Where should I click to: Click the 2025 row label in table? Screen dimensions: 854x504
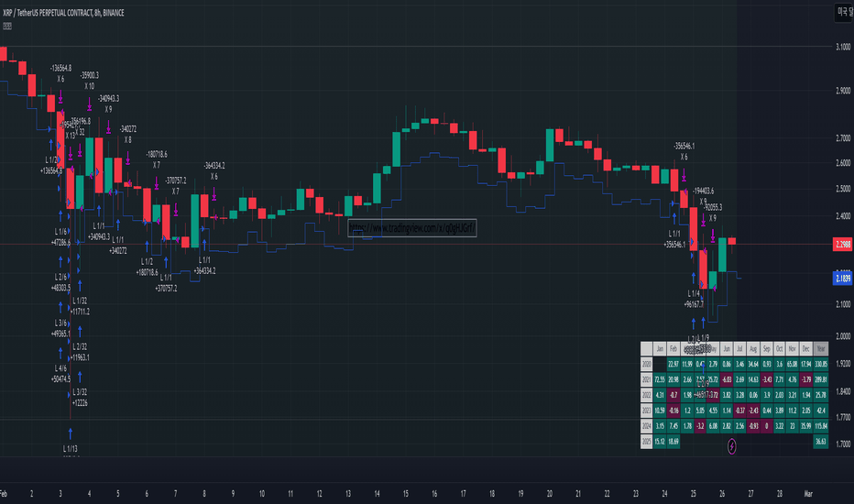tap(647, 442)
